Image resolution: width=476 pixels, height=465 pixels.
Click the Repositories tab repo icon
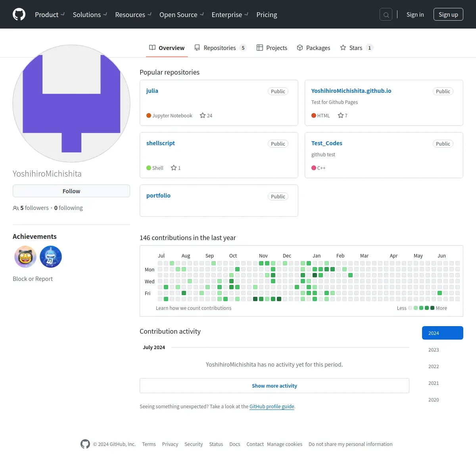197,48
